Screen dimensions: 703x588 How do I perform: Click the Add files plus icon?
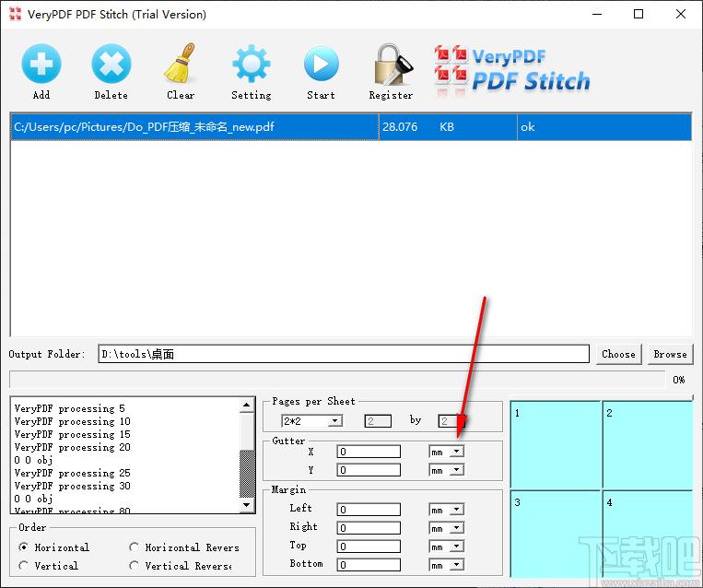click(41, 64)
